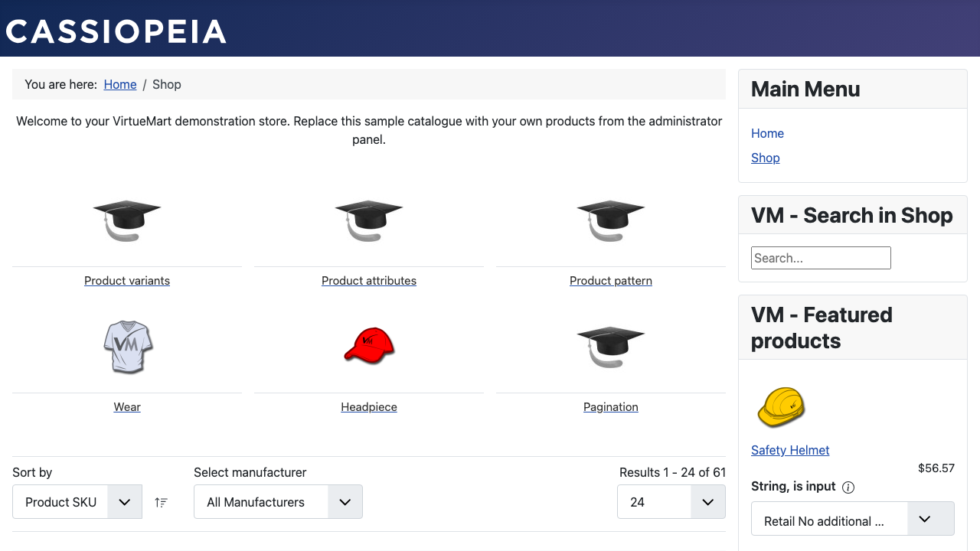980x551 pixels.
Task: Toggle the sort order direction icon
Action: [161, 502]
